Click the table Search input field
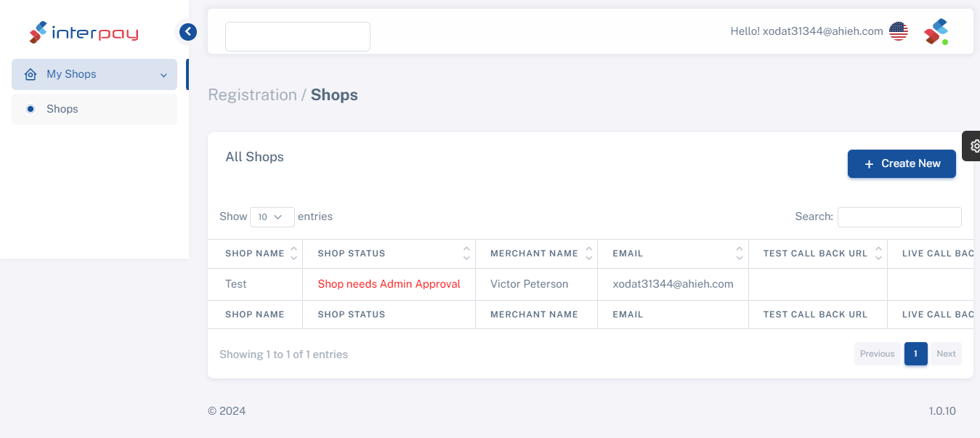Viewport: 980px width, 438px height. coord(899,217)
